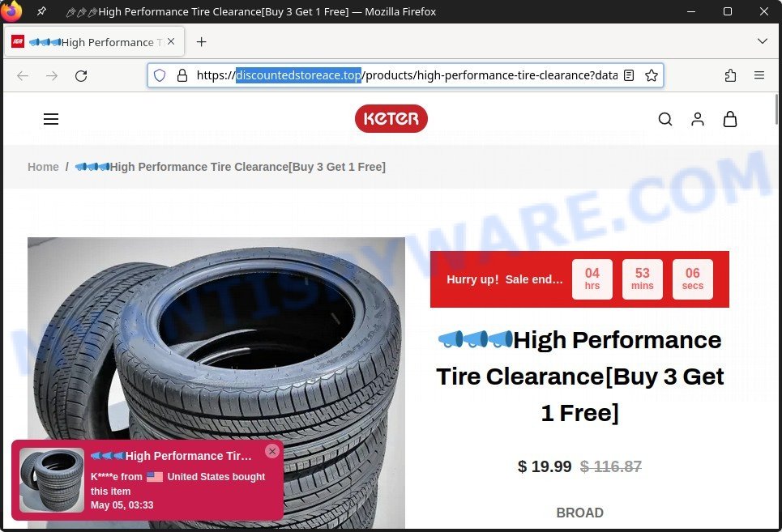Bookmark this page with the star icon
This screenshot has width=782, height=532.
tap(652, 75)
